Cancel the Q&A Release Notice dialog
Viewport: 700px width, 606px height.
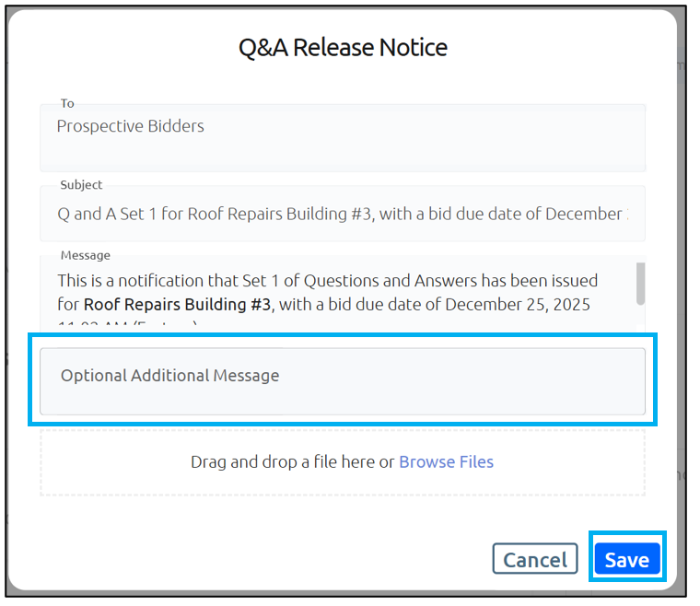tap(534, 559)
